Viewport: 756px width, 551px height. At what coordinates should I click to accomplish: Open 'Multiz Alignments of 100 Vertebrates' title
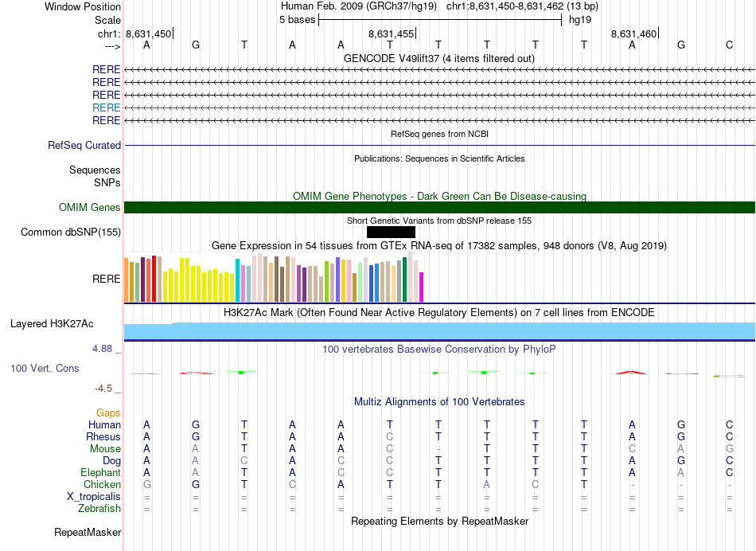click(x=439, y=401)
